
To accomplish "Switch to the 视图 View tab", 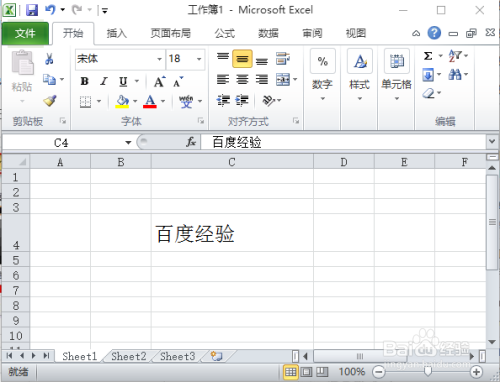I will point(356,33).
